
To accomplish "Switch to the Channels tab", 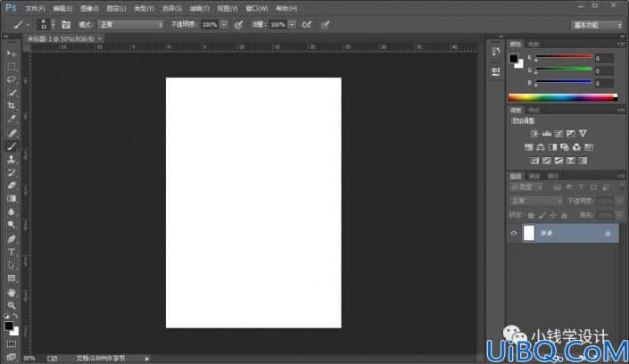I will tap(534, 176).
